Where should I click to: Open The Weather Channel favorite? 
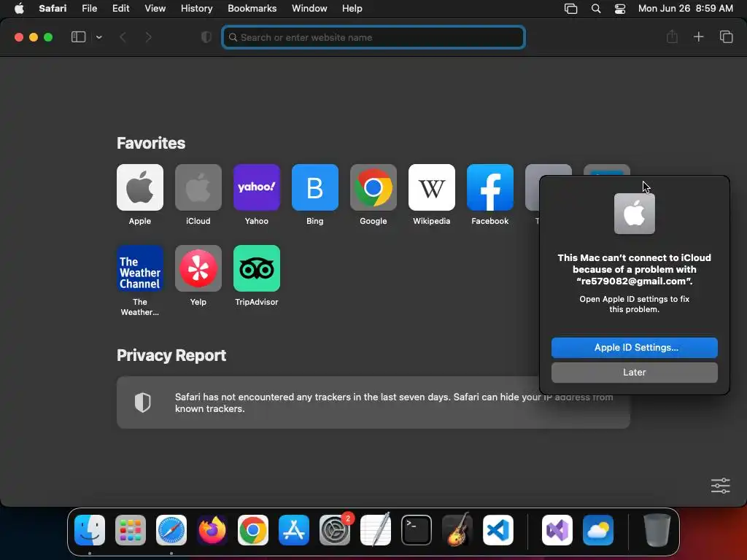click(139, 268)
